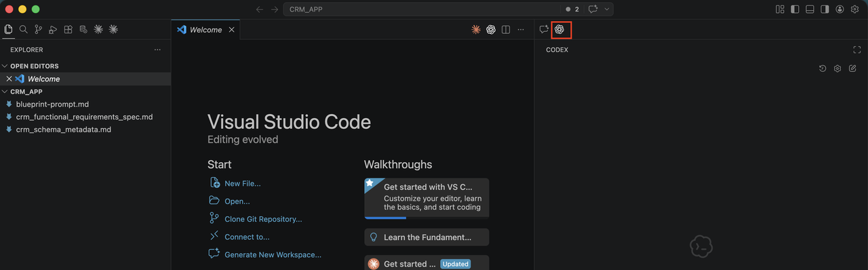Screen dimensions: 868x270
Task: Open the Explorer more actions menu
Action: click(157, 50)
